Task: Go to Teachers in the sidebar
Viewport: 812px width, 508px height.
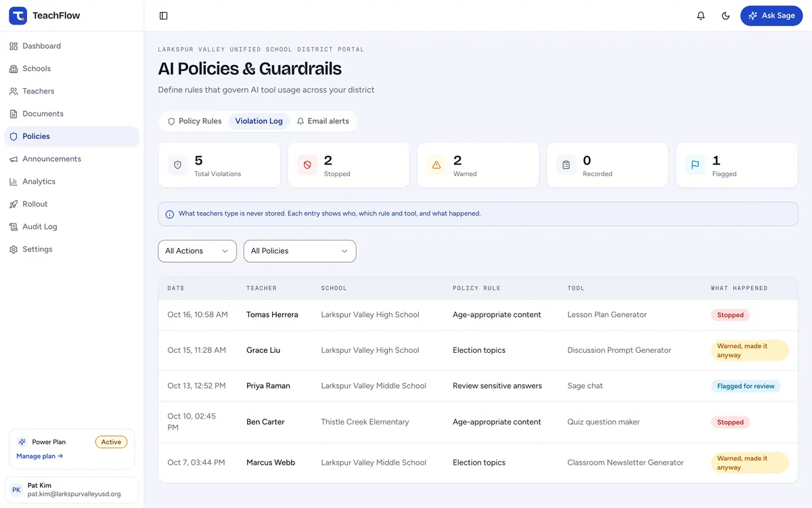Action: pyautogui.click(x=72, y=91)
